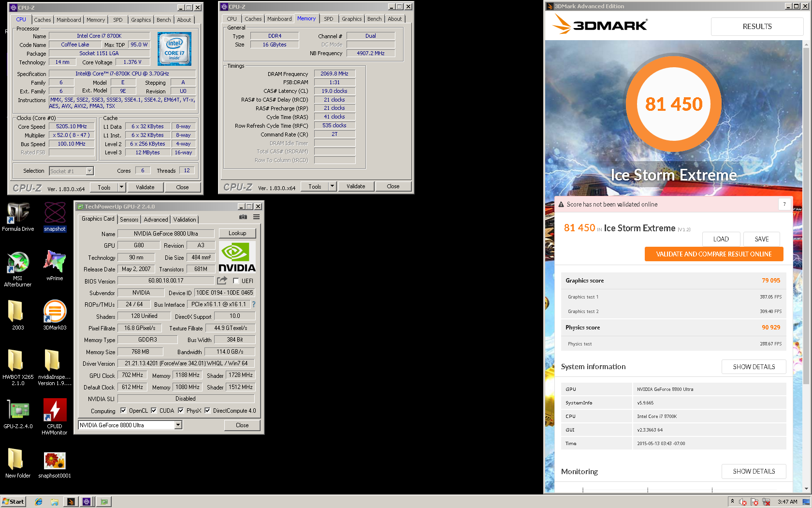Image resolution: width=812 pixels, height=508 pixels.
Task: Open the GPU-Z hamburger menu icon
Action: coord(257,217)
